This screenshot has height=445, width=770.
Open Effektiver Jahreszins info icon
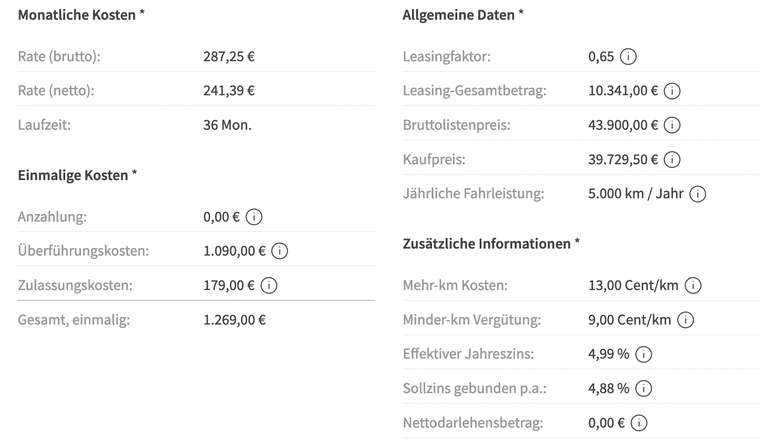(x=643, y=354)
